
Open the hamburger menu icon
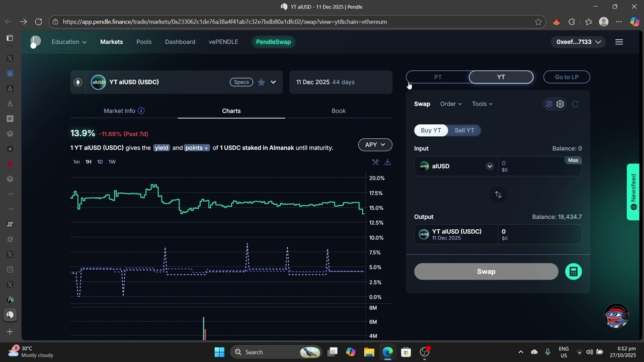(x=619, y=42)
